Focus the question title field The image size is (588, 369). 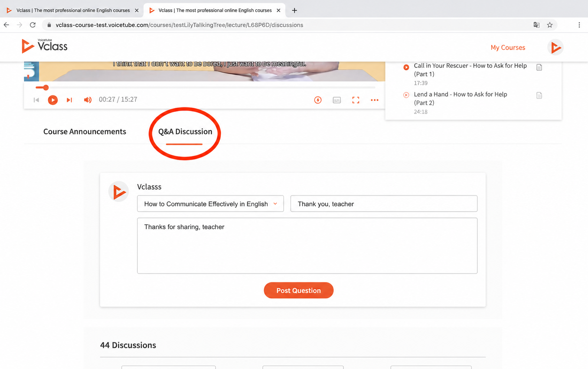coord(384,204)
